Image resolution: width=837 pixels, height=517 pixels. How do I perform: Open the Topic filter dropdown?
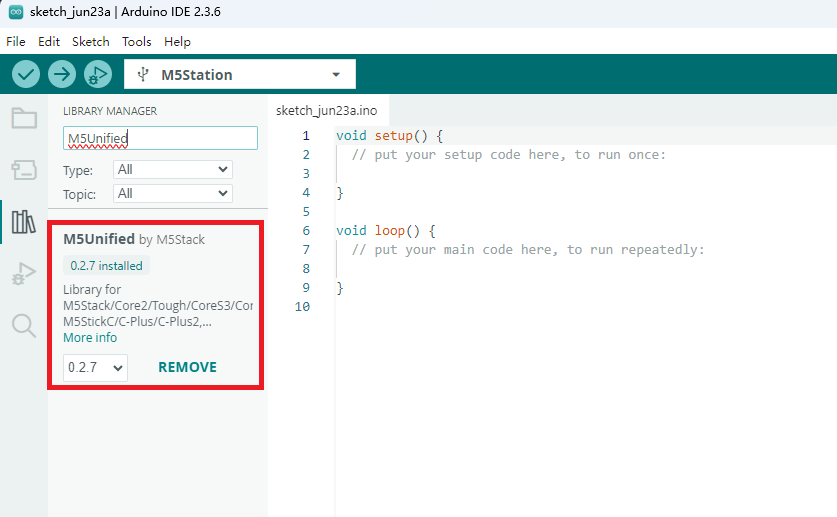[x=173, y=193]
